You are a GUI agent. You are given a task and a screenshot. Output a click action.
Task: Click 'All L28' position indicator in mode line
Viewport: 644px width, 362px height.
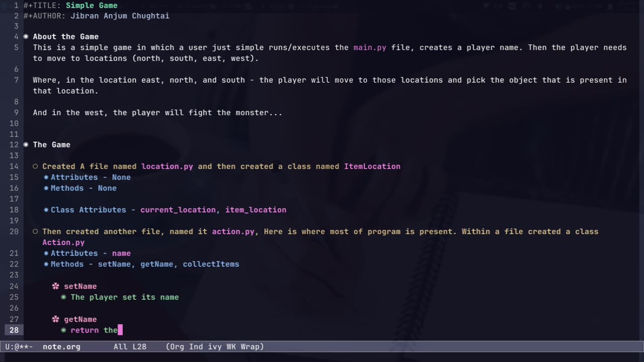coord(130,346)
